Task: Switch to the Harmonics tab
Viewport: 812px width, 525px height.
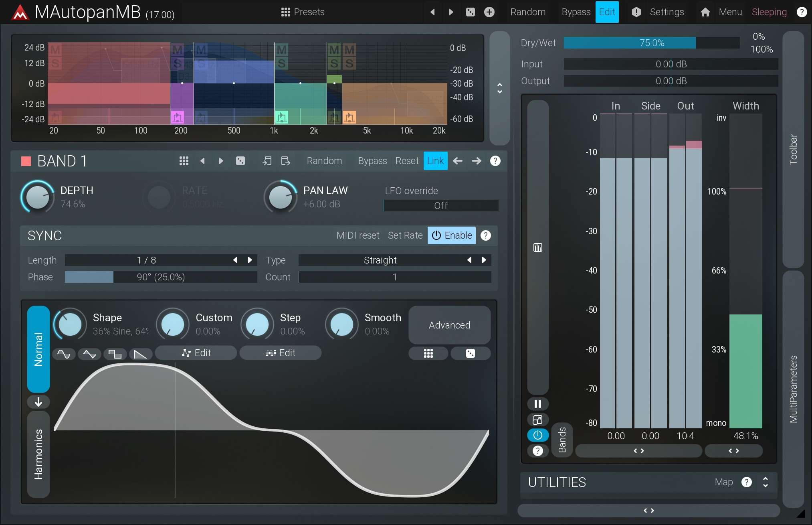Action: [x=38, y=454]
